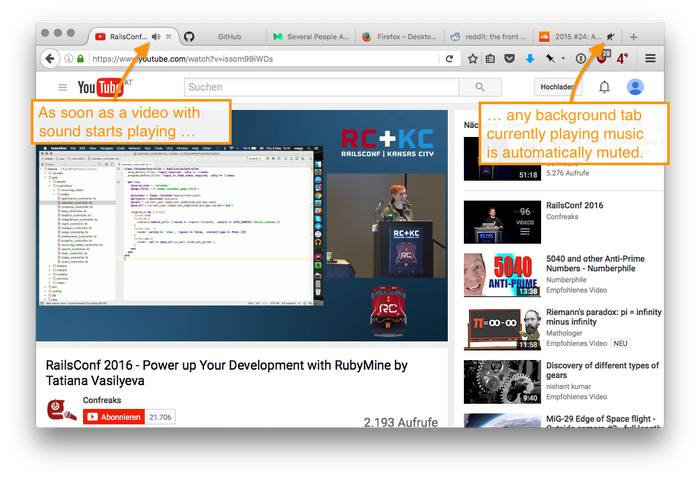700x479 pixels.
Task: Open YouTube notifications bell
Action: pos(604,87)
